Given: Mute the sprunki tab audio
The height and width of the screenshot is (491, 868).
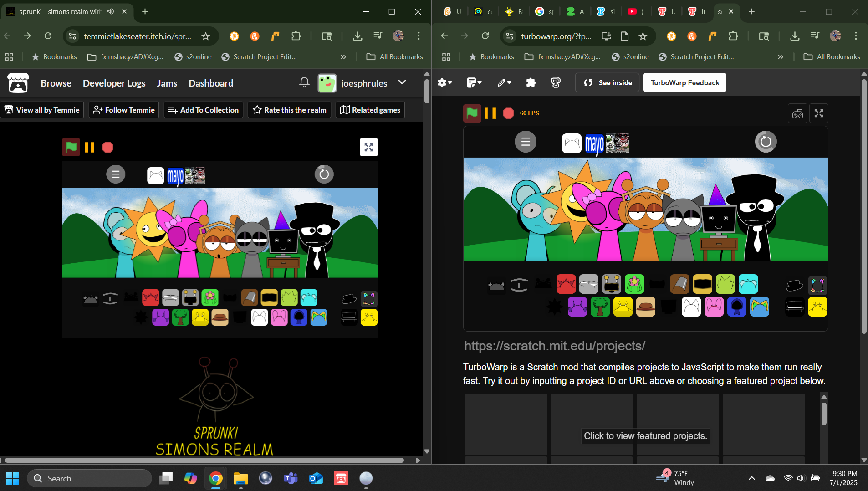Looking at the screenshot, I should point(111,11).
